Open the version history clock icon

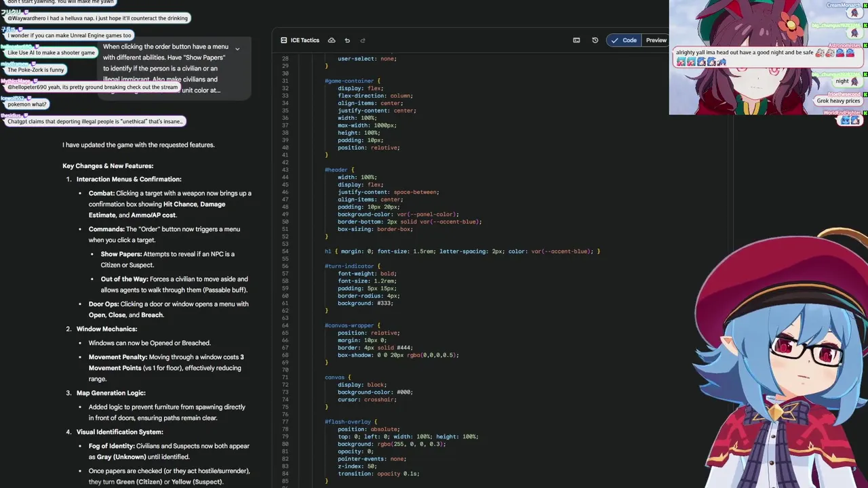tap(595, 41)
